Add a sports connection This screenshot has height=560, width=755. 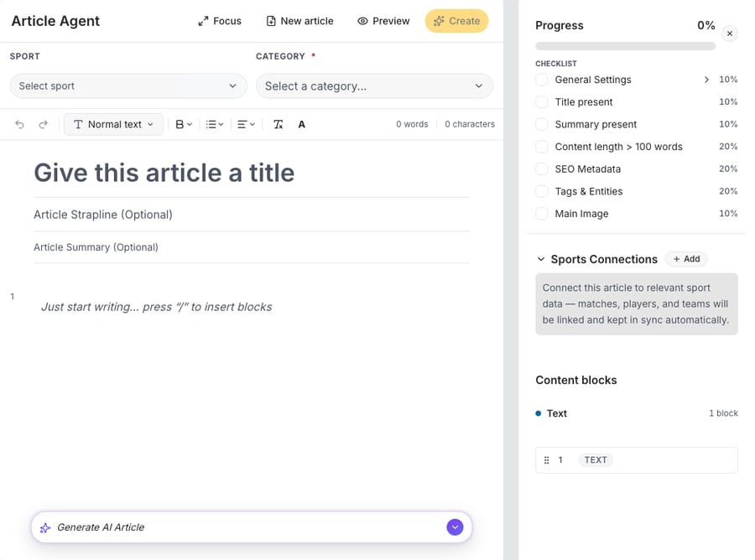coord(686,259)
